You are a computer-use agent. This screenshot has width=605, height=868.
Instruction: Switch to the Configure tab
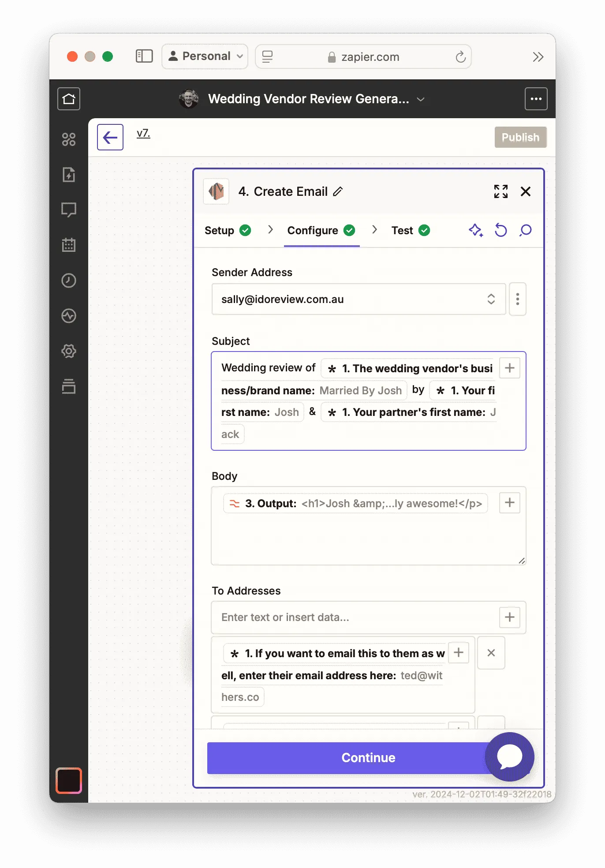[321, 230]
